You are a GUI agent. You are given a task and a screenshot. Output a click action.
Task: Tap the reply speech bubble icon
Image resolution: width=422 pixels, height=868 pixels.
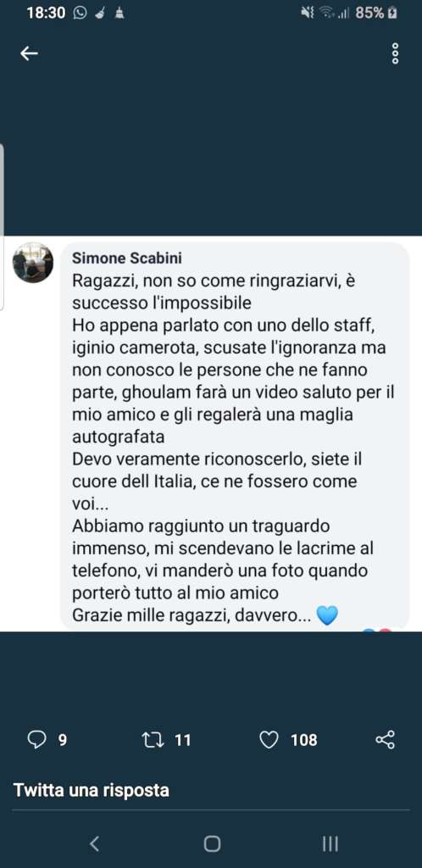point(36,739)
